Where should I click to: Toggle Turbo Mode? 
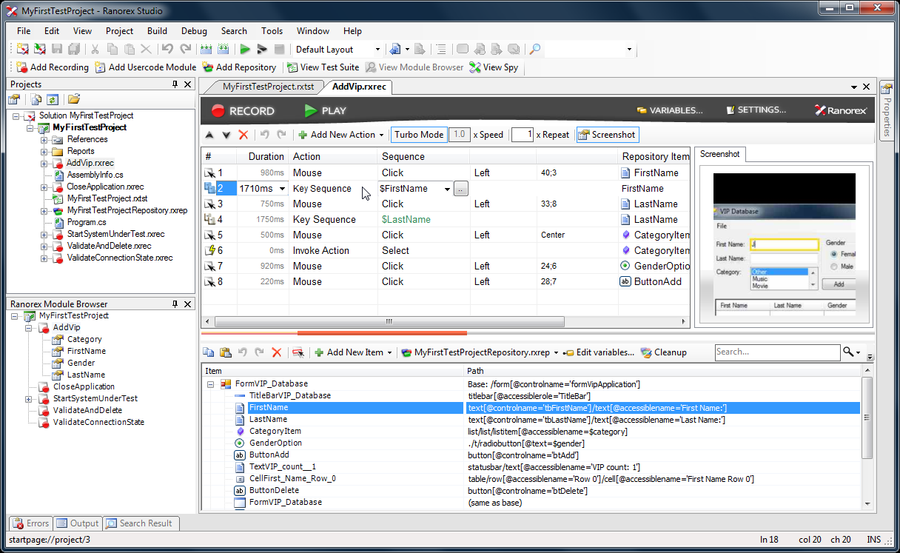point(418,135)
